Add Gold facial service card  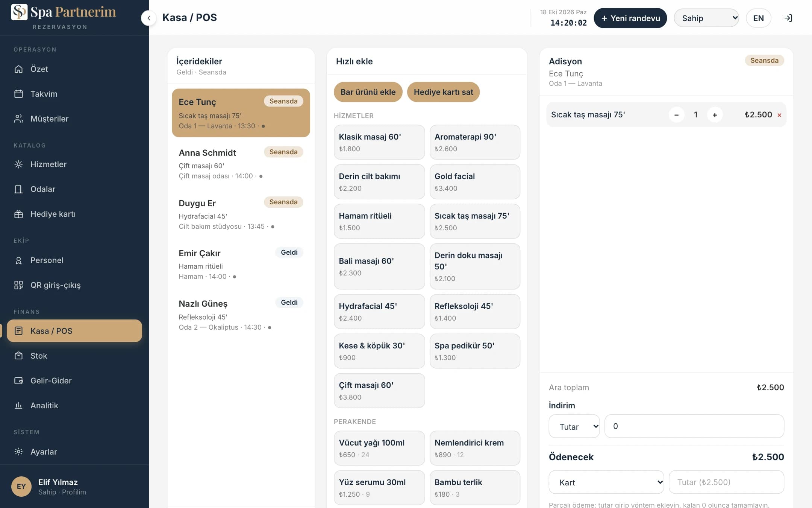coord(475,182)
